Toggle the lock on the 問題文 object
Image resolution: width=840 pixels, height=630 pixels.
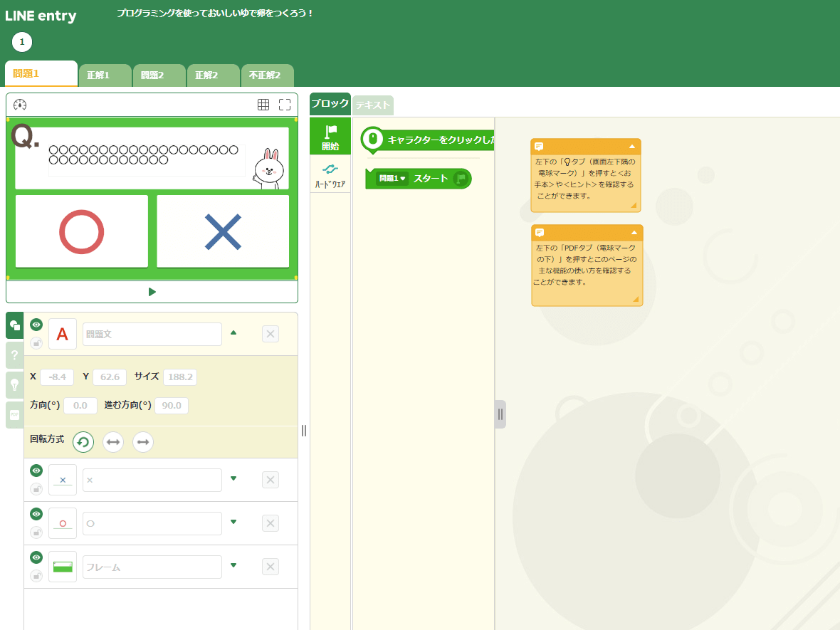tap(36, 343)
